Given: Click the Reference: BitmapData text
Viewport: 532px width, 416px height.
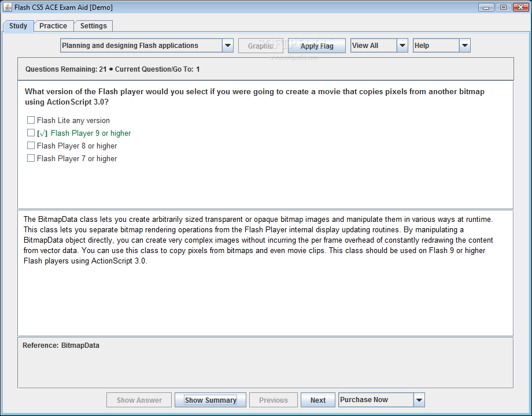Looking at the screenshot, I should [x=61, y=346].
